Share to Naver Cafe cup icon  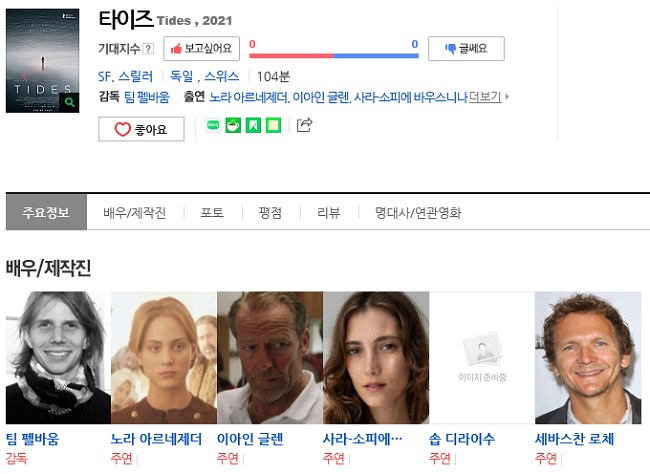pos(233,125)
